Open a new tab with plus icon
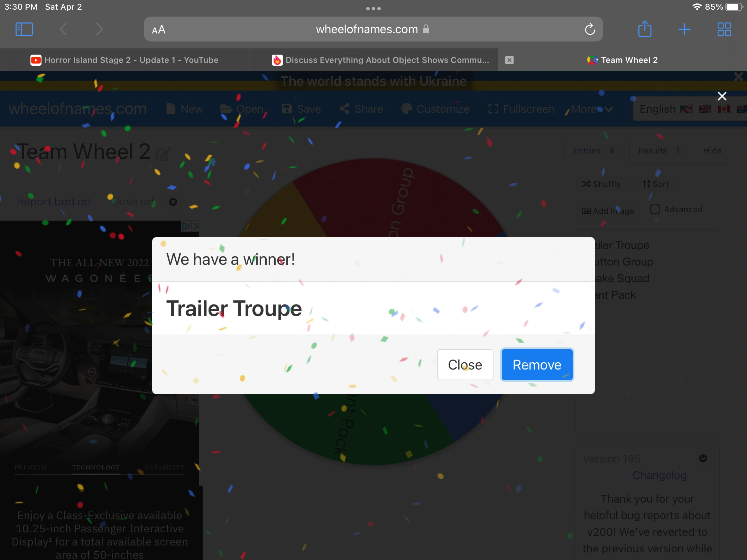747x560 pixels. [x=684, y=29]
